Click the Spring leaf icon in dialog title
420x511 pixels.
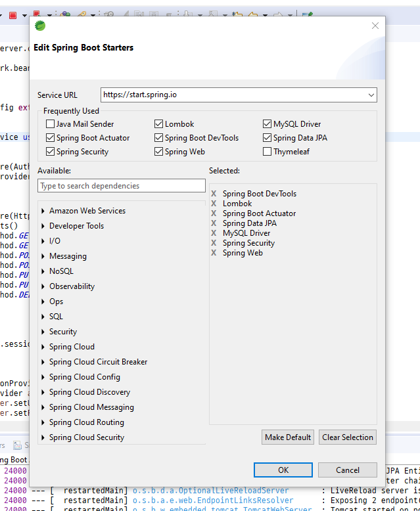(40, 26)
